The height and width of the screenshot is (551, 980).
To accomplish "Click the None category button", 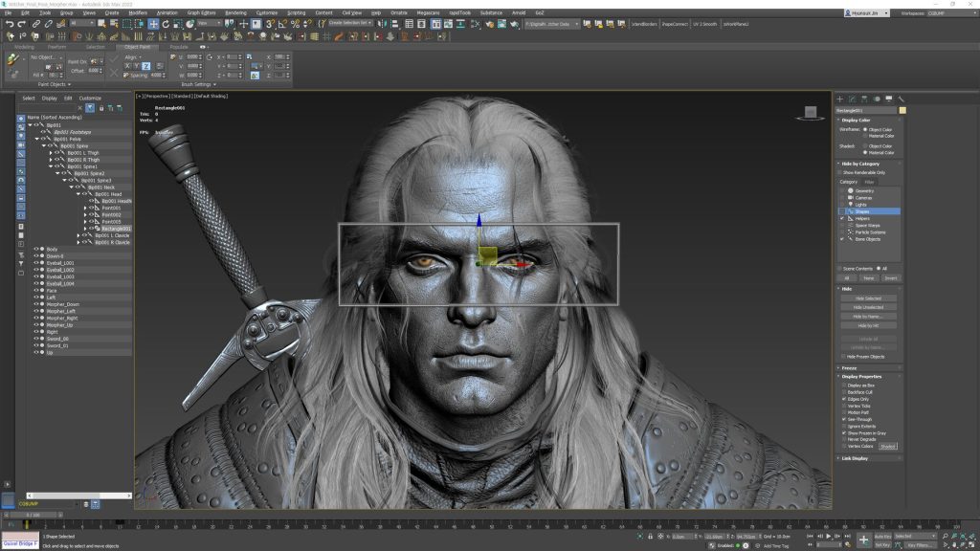I will pos(869,278).
